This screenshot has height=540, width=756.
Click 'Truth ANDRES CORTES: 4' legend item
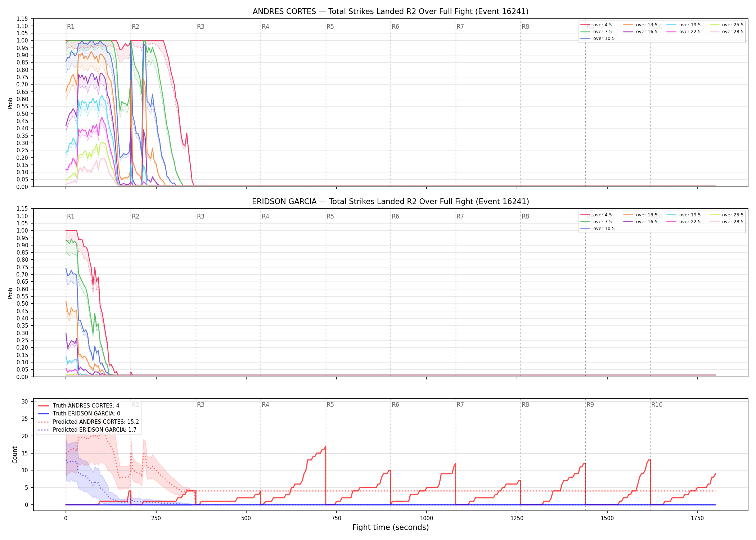tap(78, 406)
